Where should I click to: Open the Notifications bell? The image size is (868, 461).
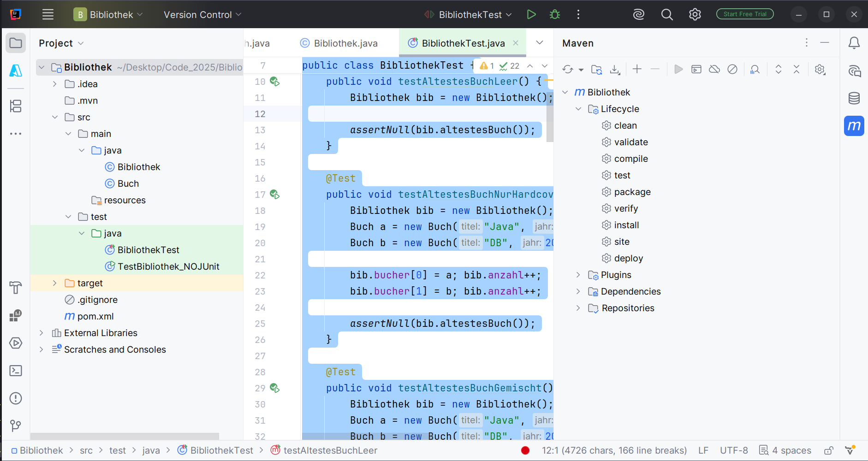point(854,43)
